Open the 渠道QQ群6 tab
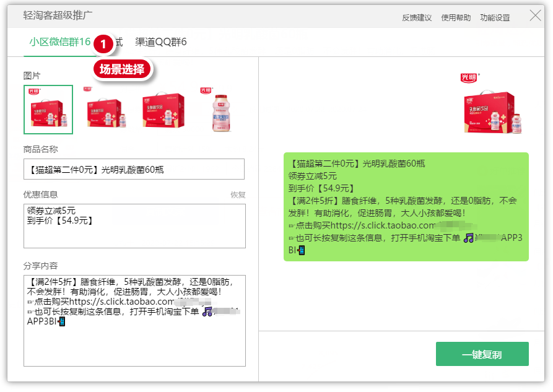The image size is (553, 392). point(161,42)
